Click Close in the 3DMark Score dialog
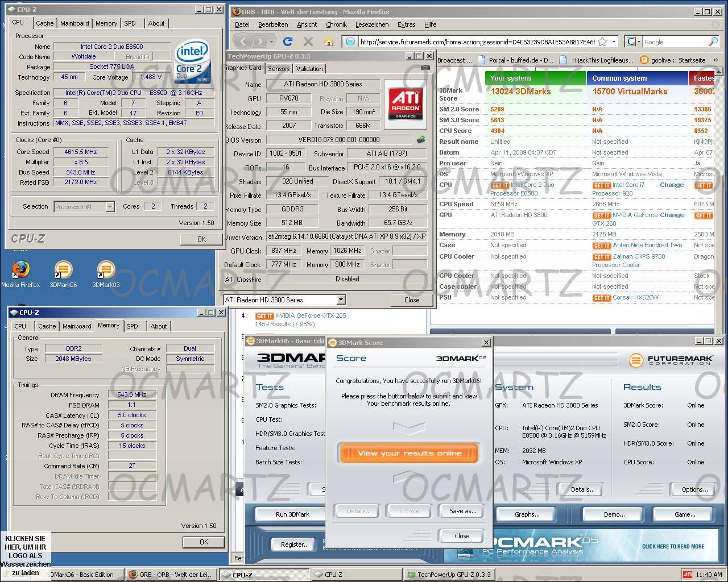This screenshot has height=582, width=728. (462, 535)
